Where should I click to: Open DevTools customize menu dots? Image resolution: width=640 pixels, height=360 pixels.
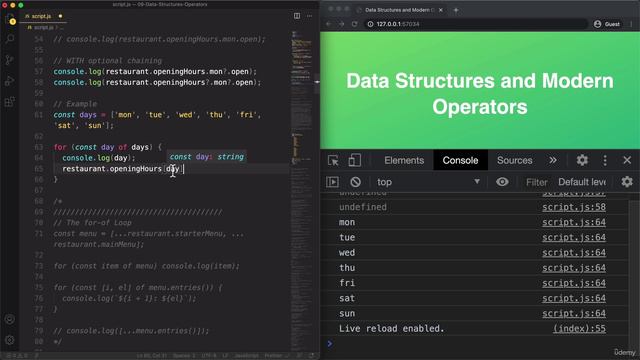(x=605, y=160)
